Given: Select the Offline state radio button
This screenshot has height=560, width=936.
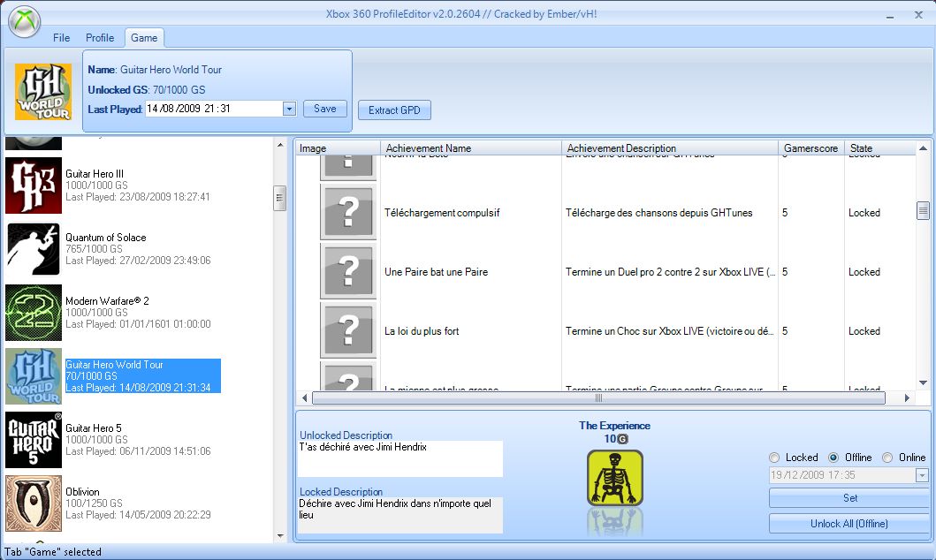Looking at the screenshot, I should (x=833, y=458).
